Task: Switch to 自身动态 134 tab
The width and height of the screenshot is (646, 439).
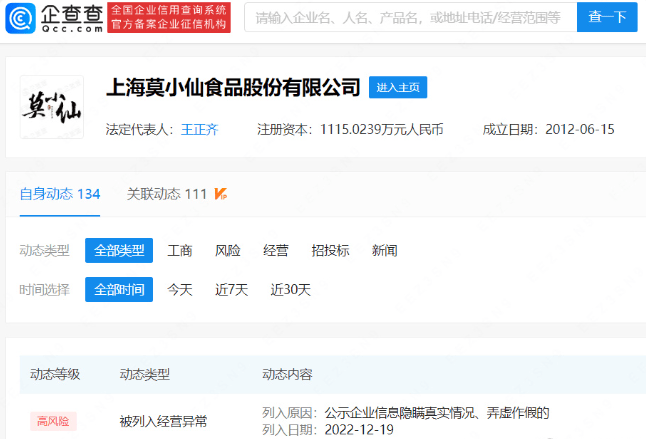Action: tap(60, 194)
